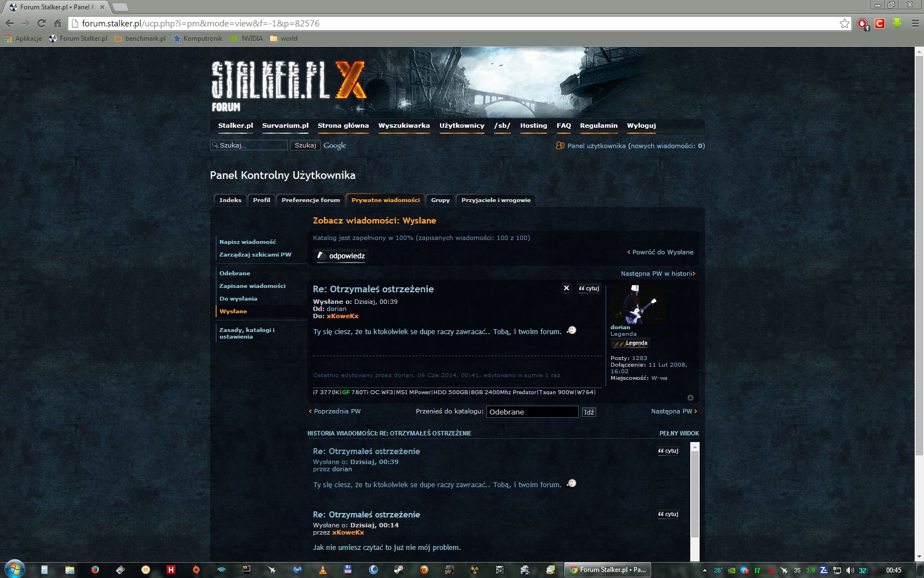This screenshot has width=924, height=578.
Task: Click dorian's guitarist avatar image
Action: click(637, 304)
